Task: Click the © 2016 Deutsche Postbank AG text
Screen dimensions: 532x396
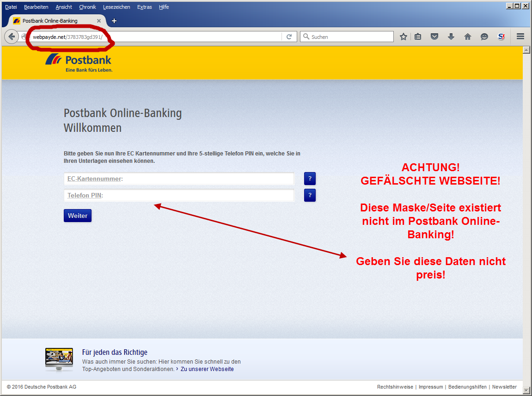Action: (42, 387)
